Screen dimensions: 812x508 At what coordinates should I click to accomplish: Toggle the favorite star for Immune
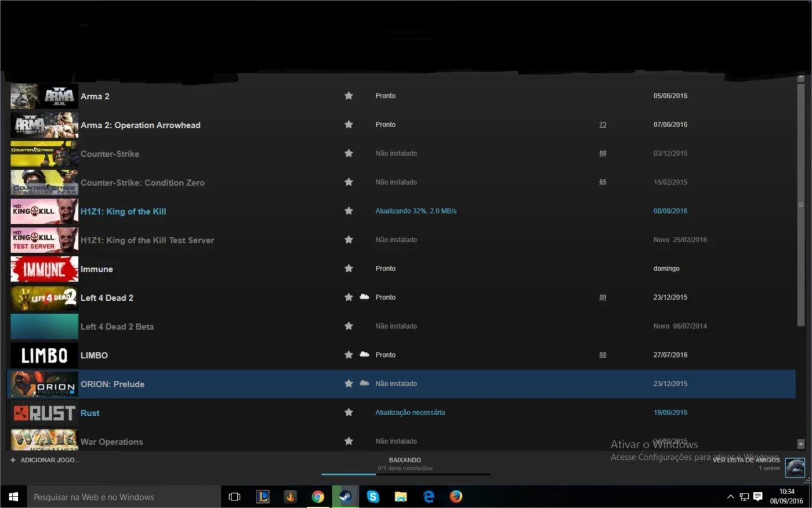[349, 268]
